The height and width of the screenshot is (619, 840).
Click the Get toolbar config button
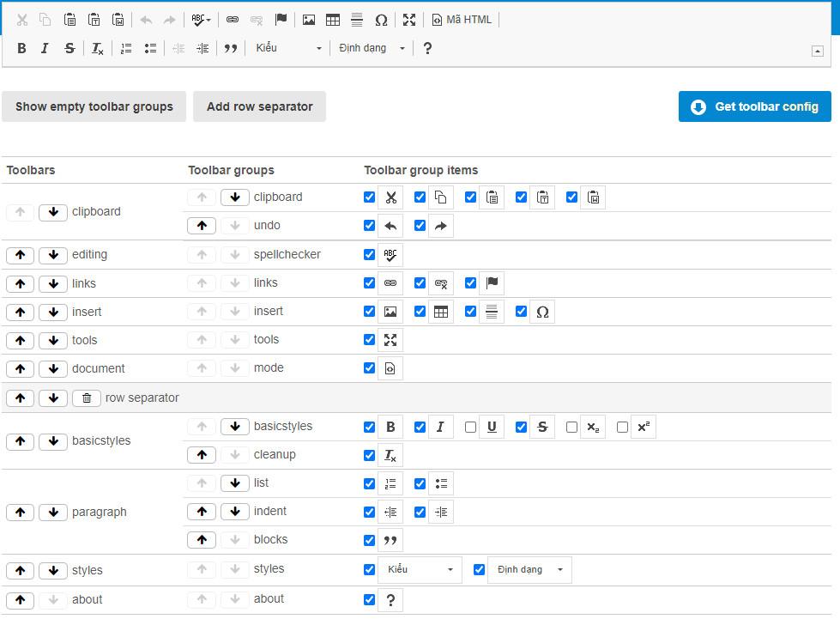pos(754,106)
